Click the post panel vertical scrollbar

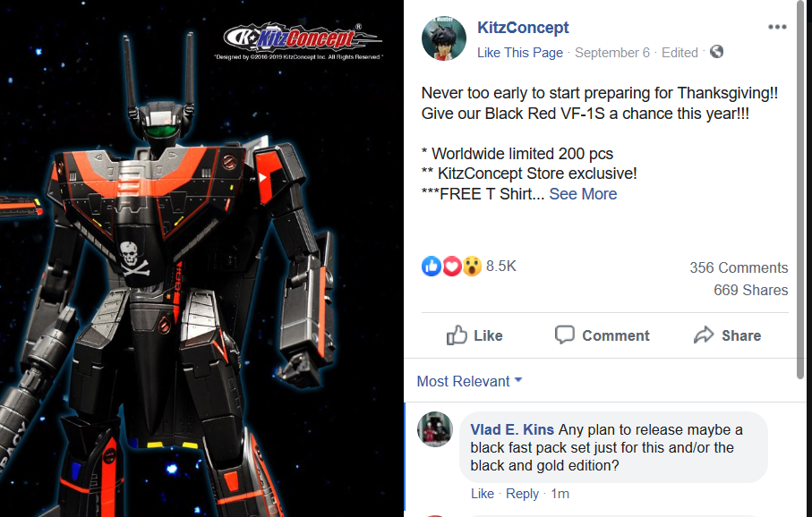pos(801,189)
